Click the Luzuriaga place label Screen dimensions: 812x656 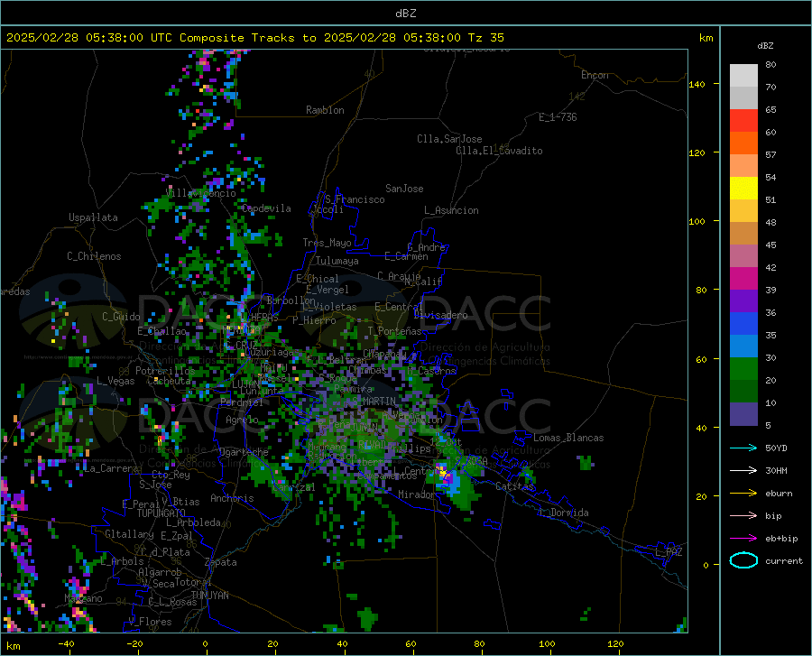pos(269,352)
